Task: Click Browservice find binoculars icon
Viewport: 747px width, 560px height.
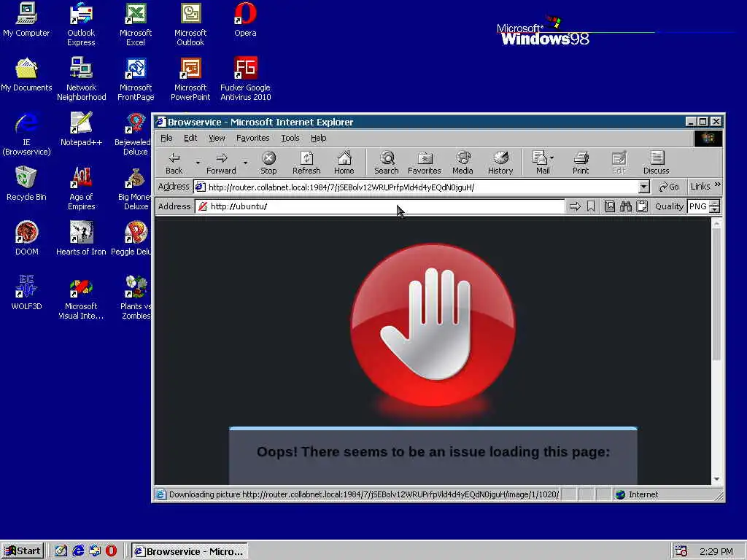Action: 625,206
